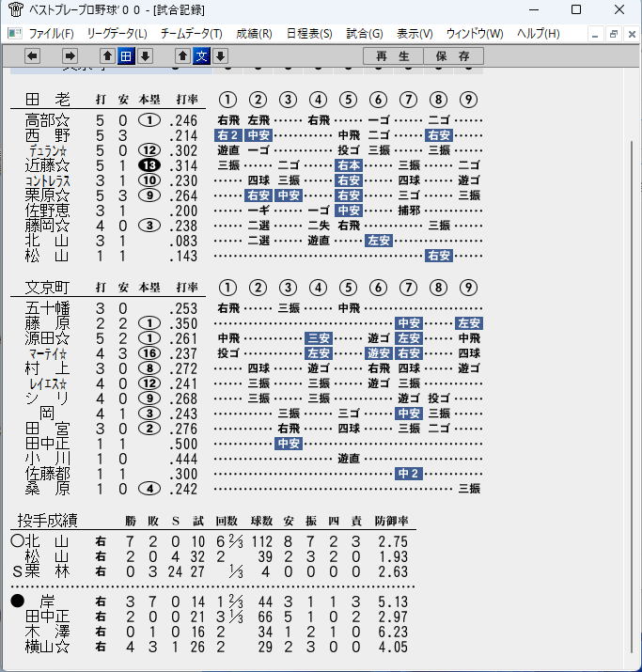The width and height of the screenshot is (642, 672).
Task: Click the document icon left of ファイル
Action: coord(15,34)
